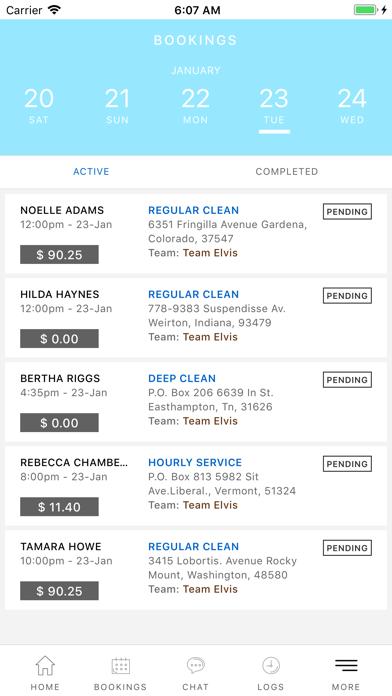Tap the $ 11.40 price tag
Image resolution: width=392 pixels, height=696 pixels.
[x=59, y=507]
